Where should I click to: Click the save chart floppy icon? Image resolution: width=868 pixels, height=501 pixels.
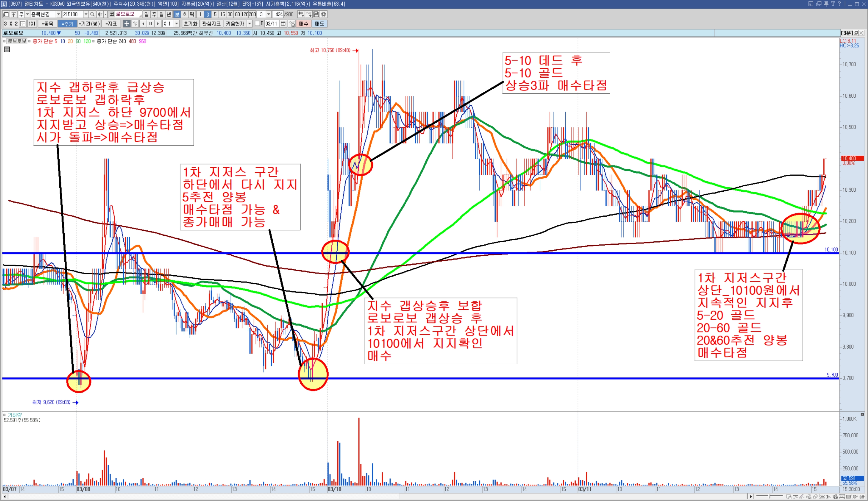click(316, 14)
